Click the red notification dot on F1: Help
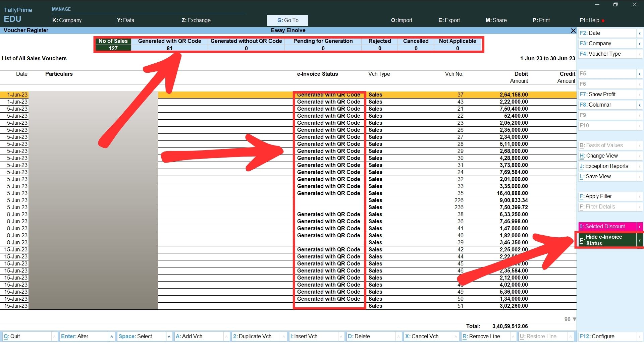The width and height of the screenshot is (644, 362). pos(603,21)
